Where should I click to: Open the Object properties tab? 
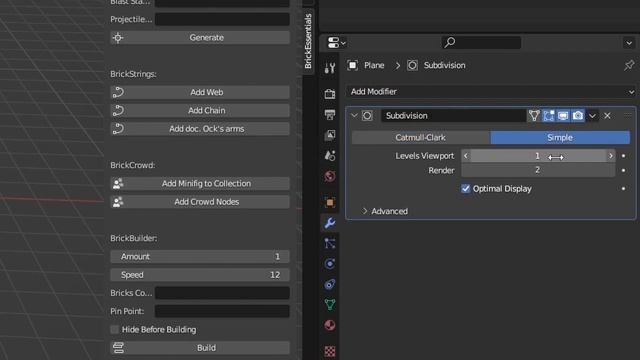[330, 202]
